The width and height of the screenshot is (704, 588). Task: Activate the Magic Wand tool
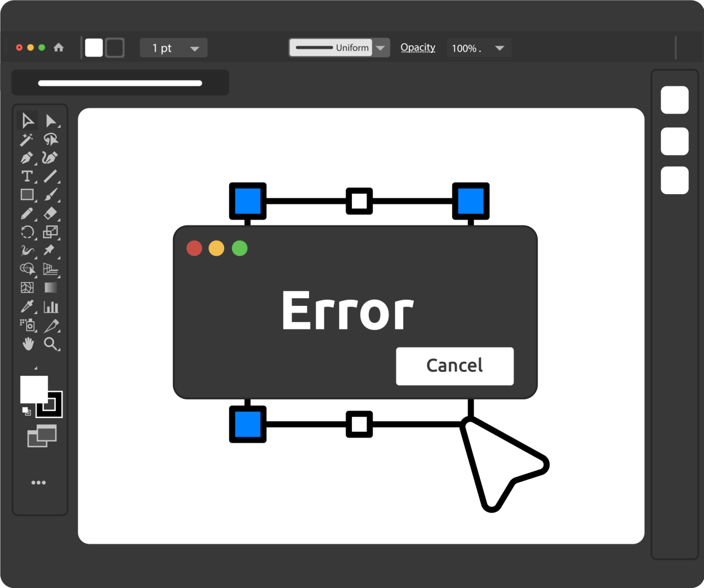(26, 140)
